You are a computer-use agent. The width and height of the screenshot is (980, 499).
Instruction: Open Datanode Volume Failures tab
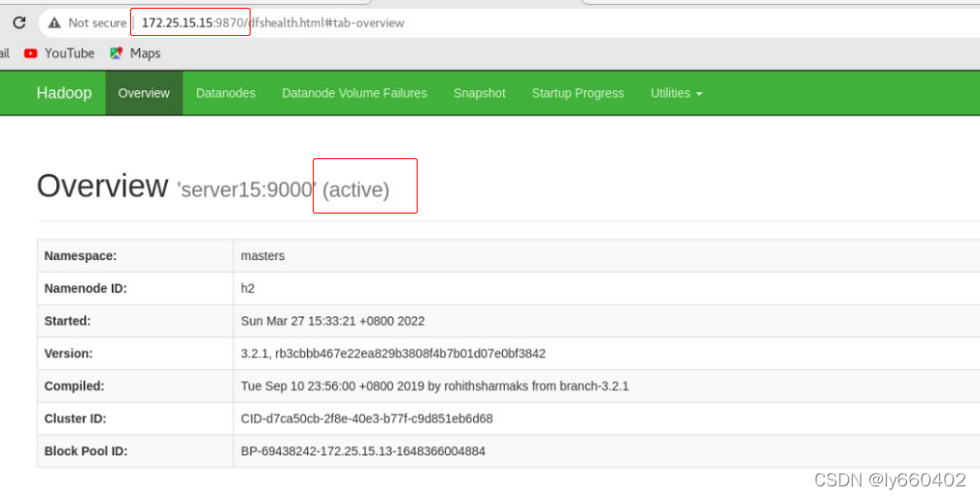(355, 93)
